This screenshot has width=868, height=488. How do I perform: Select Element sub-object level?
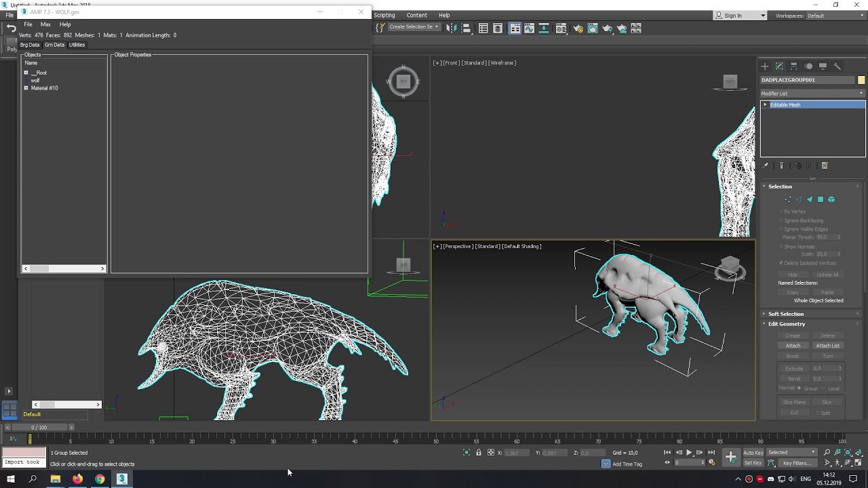coord(831,199)
